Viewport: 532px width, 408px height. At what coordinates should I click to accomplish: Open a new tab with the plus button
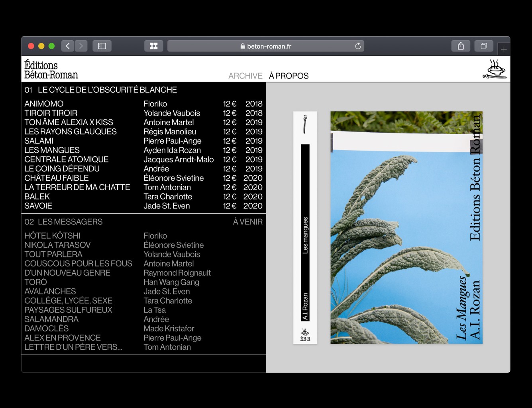(x=504, y=49)
